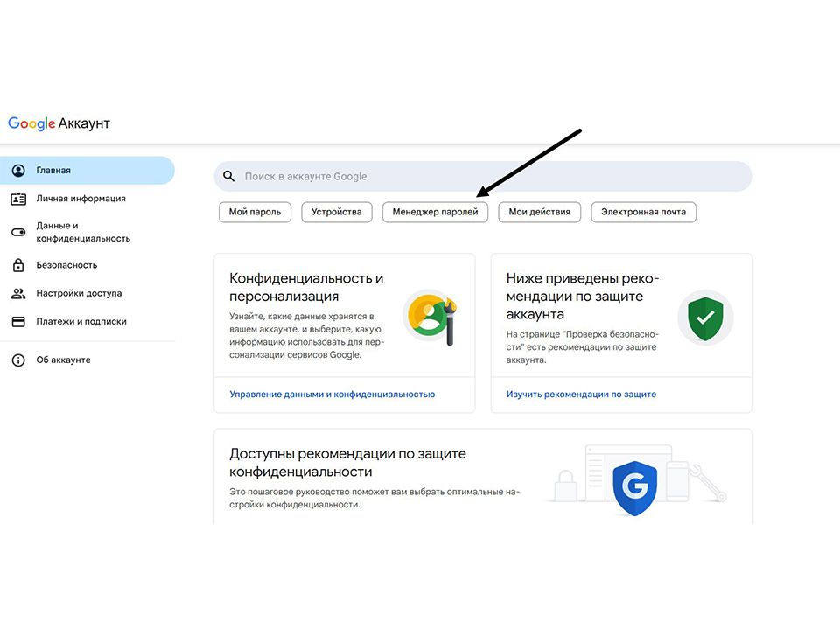Click the Устройства chip

(x=336, y=212)
